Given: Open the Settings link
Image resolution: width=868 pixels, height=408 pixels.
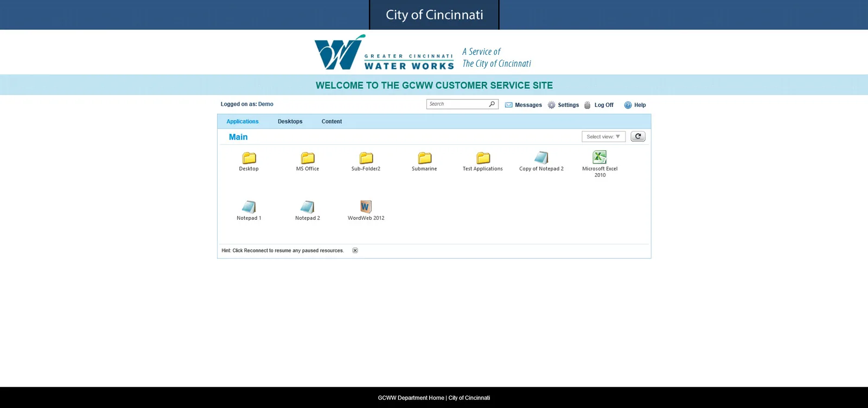Looking at the screenshot, I should point(569,105).
